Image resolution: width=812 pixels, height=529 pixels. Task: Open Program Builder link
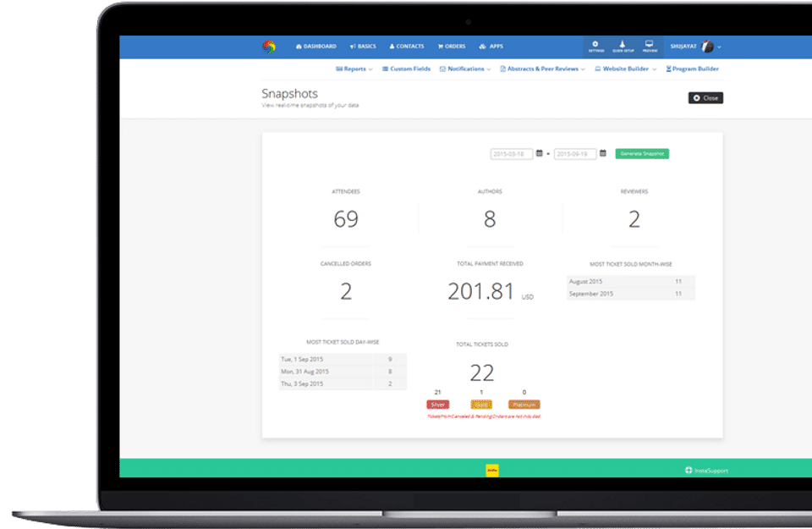pos(693,69)
